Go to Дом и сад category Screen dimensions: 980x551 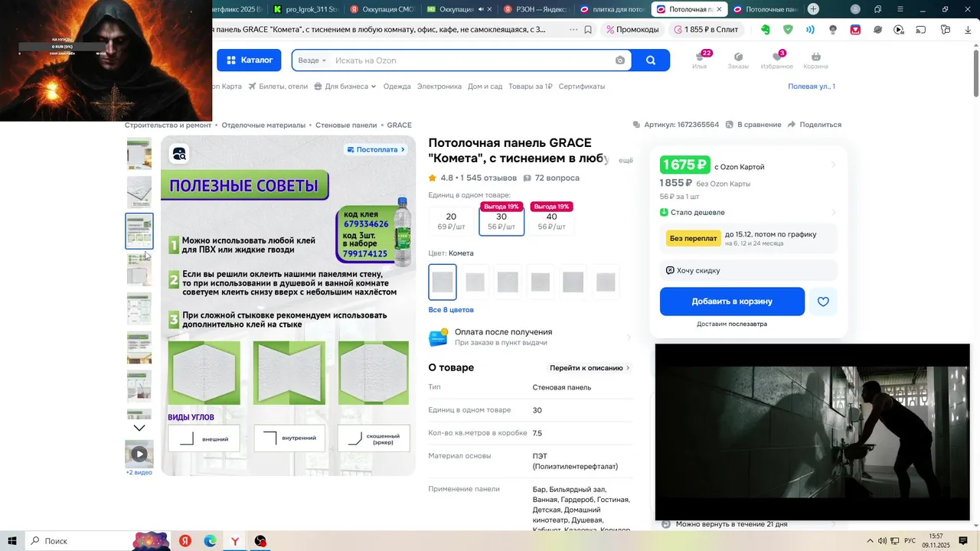485,86
